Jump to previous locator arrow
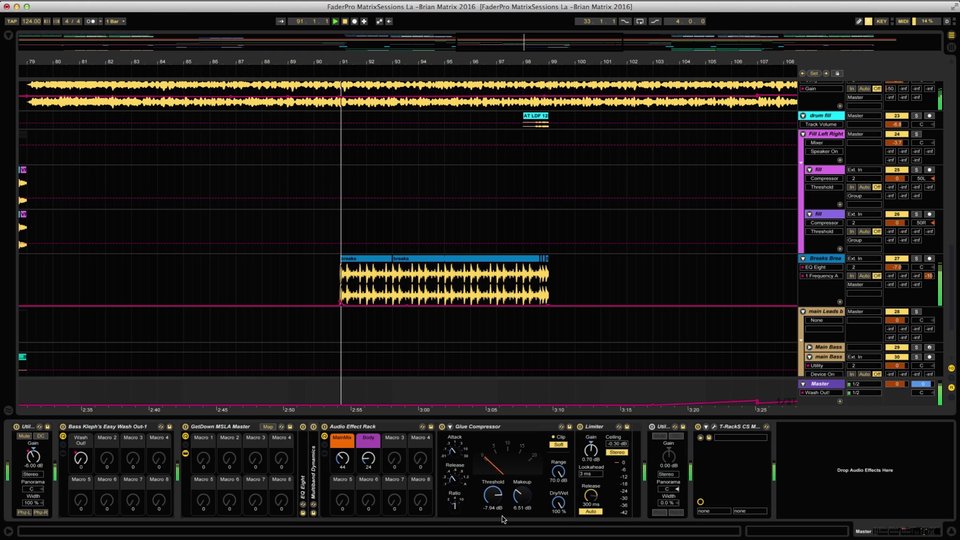Screen dimensions: 960x540 (x=803, y=73)
